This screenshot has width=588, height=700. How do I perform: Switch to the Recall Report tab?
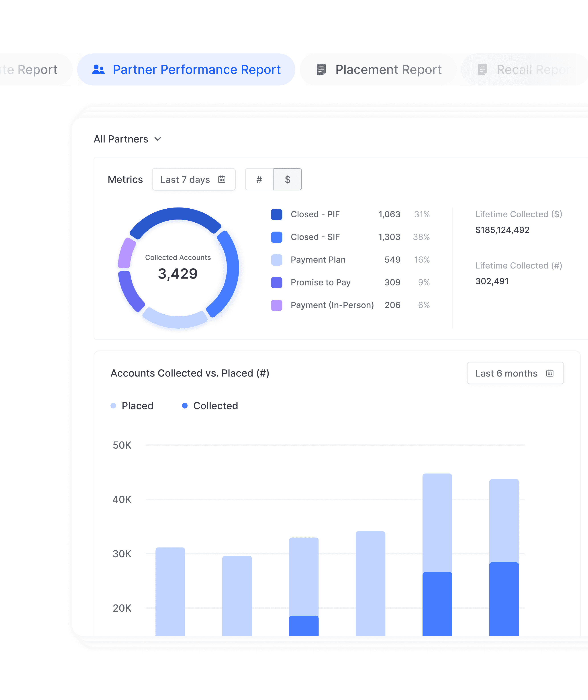point(534,69)
